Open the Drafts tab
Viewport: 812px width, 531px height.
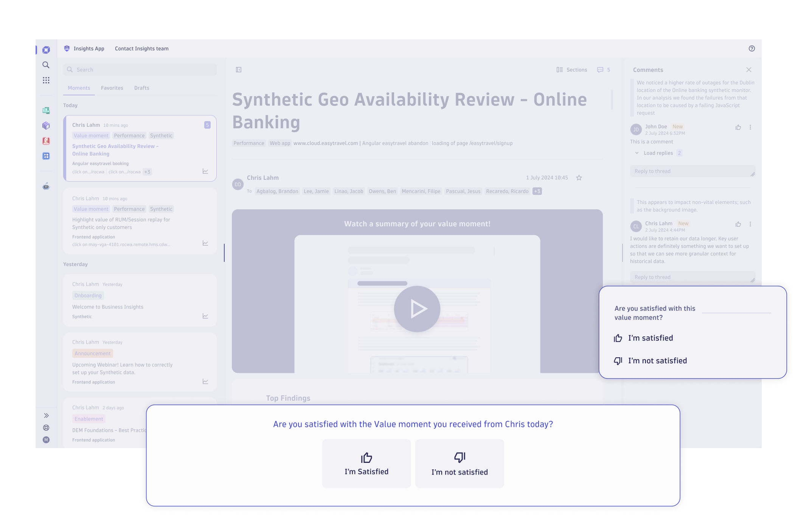pos(141,88)
